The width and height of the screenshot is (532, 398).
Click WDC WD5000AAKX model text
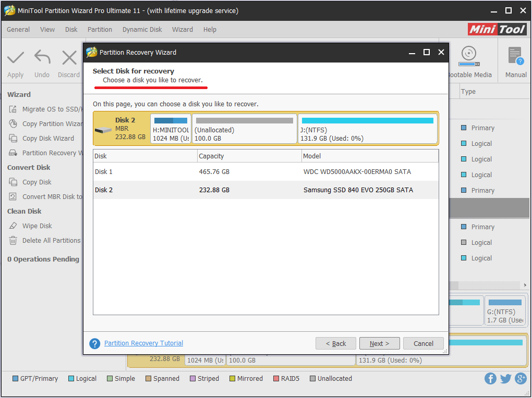[357, 171]
